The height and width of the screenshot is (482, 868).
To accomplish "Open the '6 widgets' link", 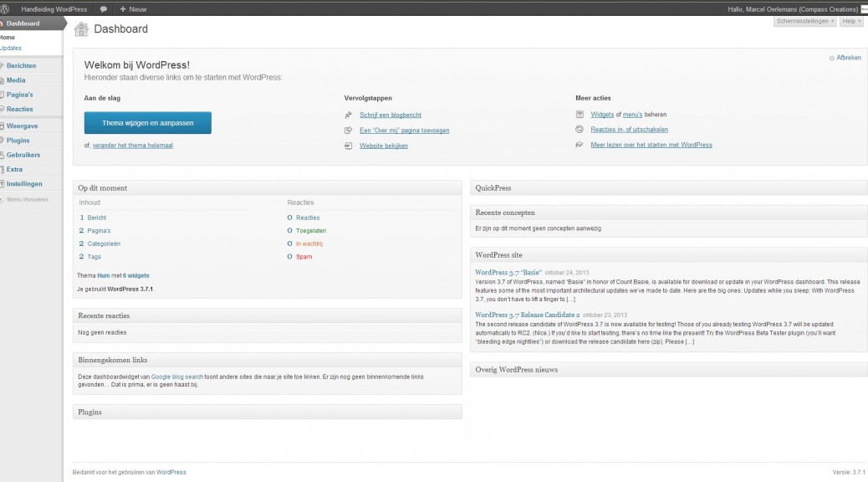I will tap(136, 275).
